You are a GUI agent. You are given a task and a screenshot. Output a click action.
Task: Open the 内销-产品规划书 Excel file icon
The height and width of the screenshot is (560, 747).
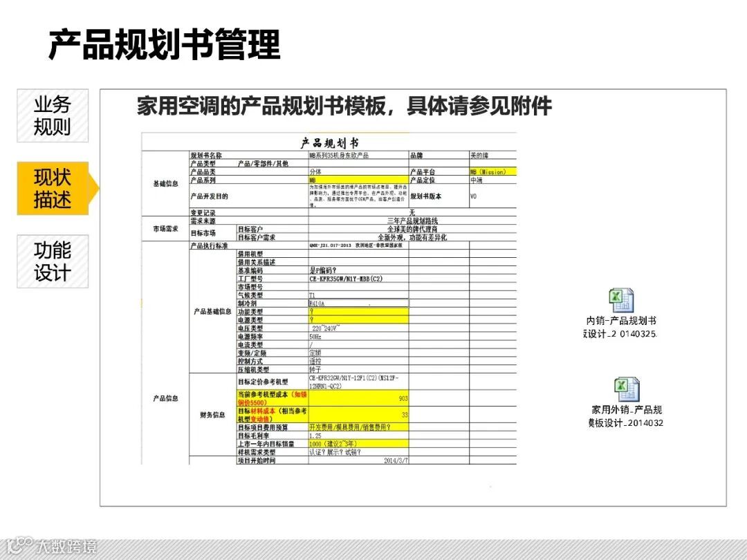[x=621, y=301]
